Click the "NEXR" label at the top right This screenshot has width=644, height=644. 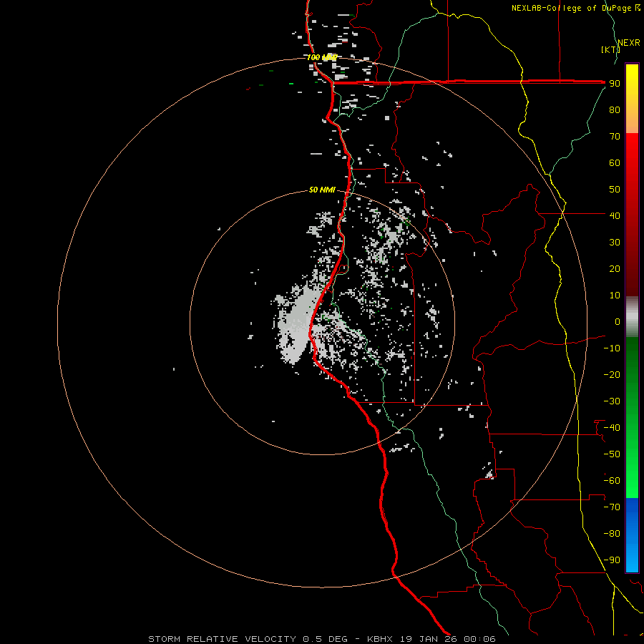(x=629, y=43)
